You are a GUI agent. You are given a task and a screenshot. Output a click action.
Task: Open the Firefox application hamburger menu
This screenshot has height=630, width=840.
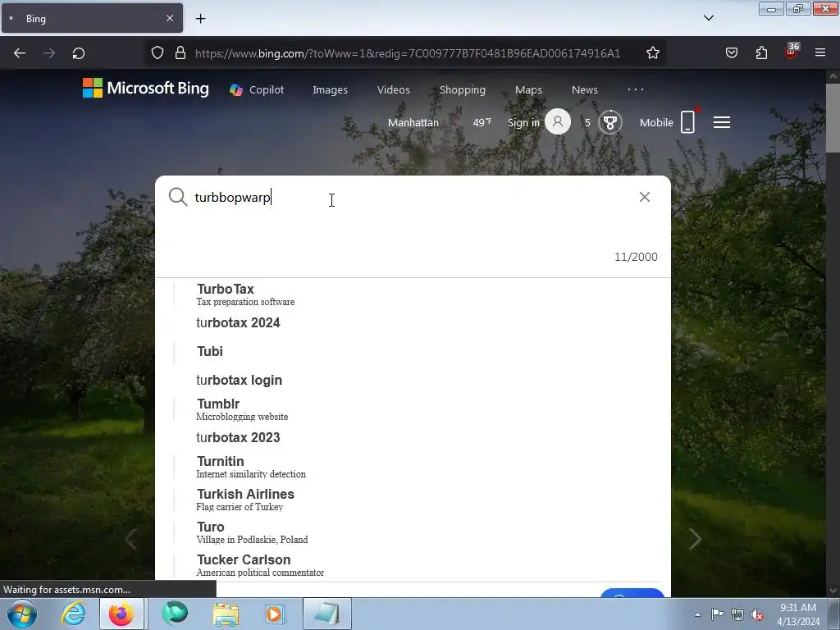(x=820, y=52)
